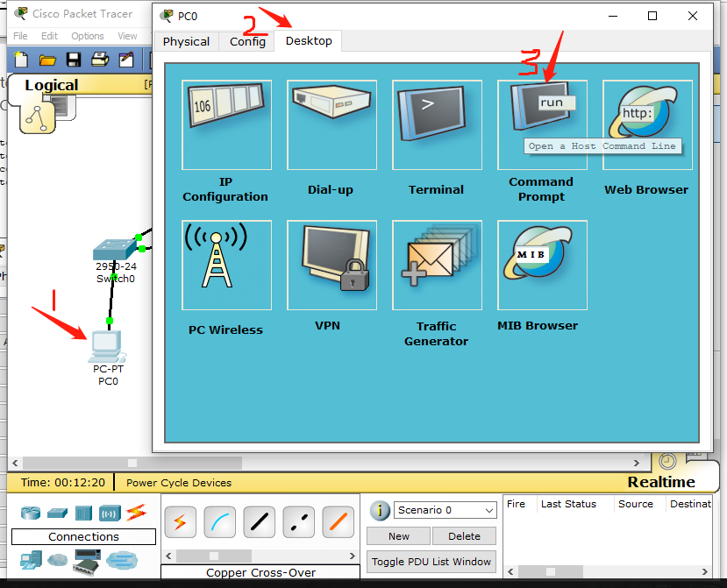The image size is (727, 588).
Task: Select automatic connection type lightning cable
Action: [x=180, y=522]
